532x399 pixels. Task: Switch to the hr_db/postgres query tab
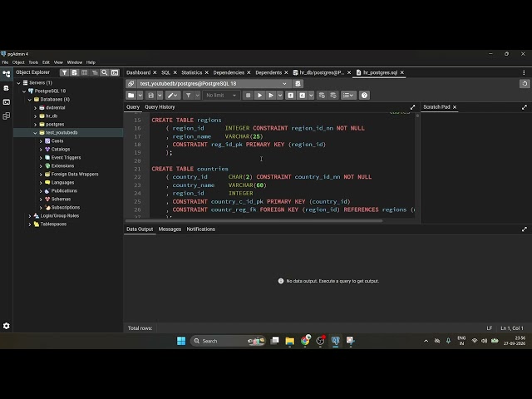322,72
